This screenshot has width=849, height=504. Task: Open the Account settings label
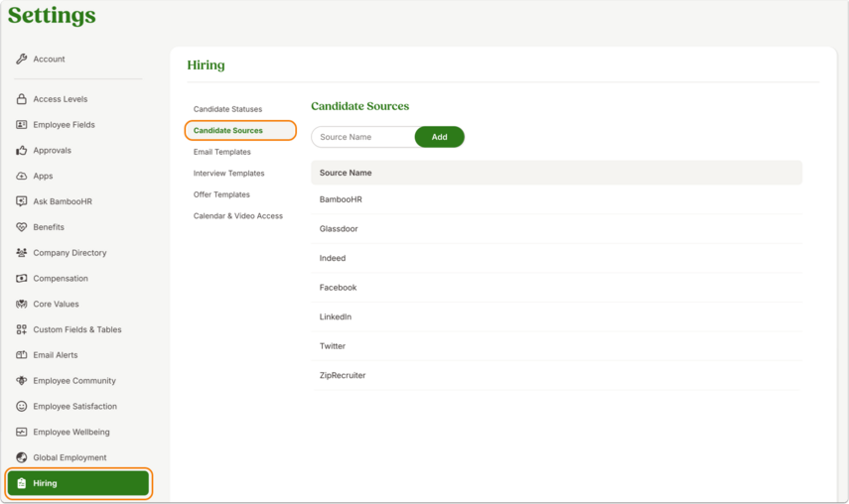(49, 59)
